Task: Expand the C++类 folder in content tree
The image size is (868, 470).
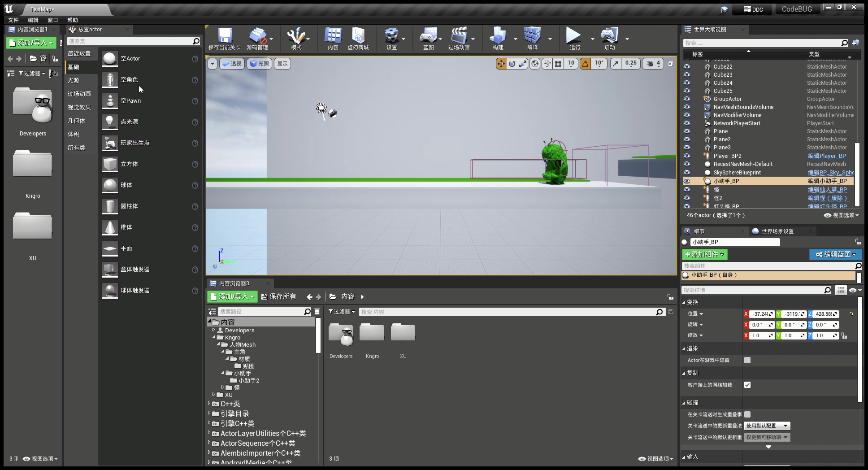Action: click(x=209, y=404)
